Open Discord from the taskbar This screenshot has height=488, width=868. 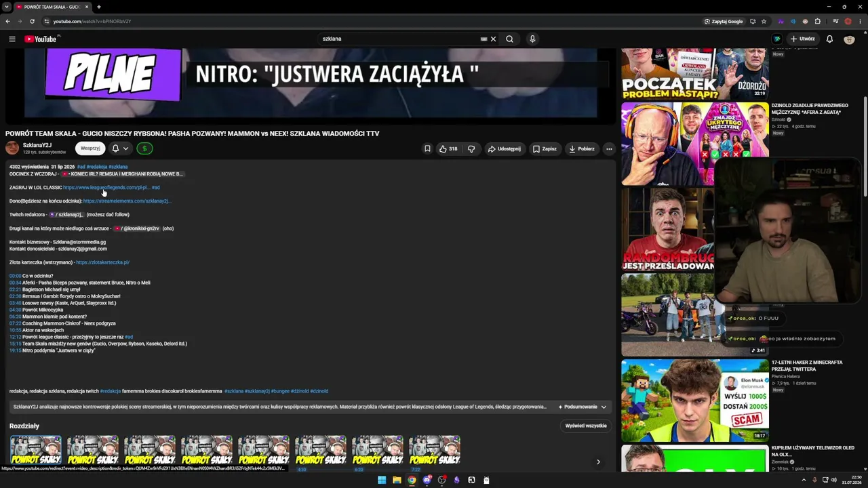pyautogui.click(x=427, y=480)
